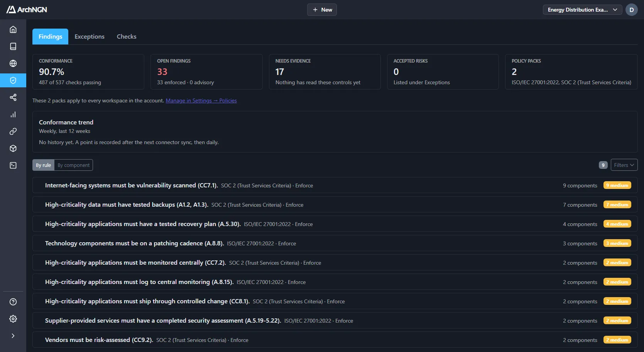Click the Needs Evidence card showing 17
This screenshot has height=352, width=644.
point(325,72)
